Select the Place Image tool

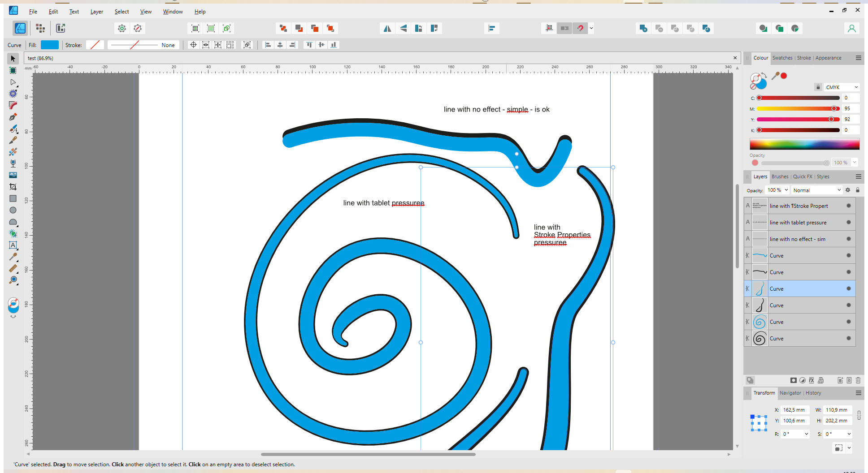click(13, 175)
